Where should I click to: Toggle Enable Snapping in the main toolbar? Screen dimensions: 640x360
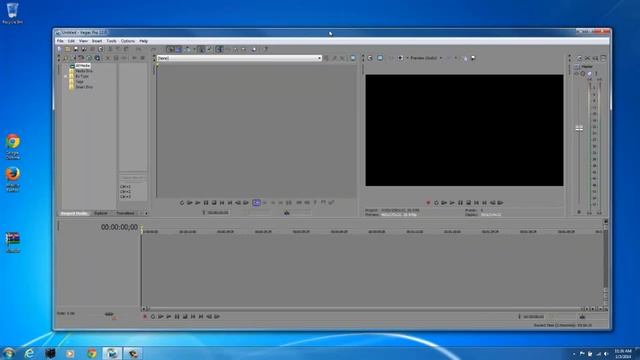[x=170, y=49]
